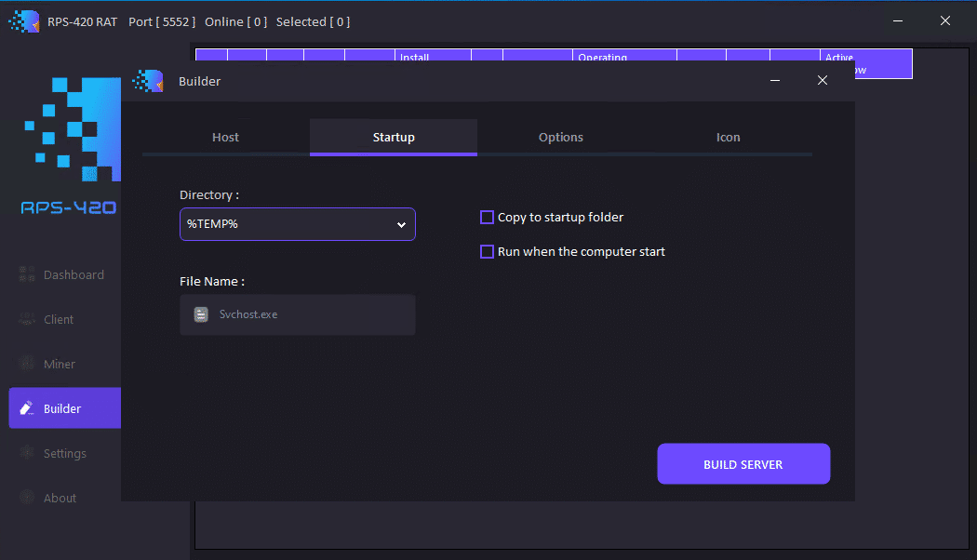
Task: Click the About icon in the sidebar
Action: pos(27,498)
